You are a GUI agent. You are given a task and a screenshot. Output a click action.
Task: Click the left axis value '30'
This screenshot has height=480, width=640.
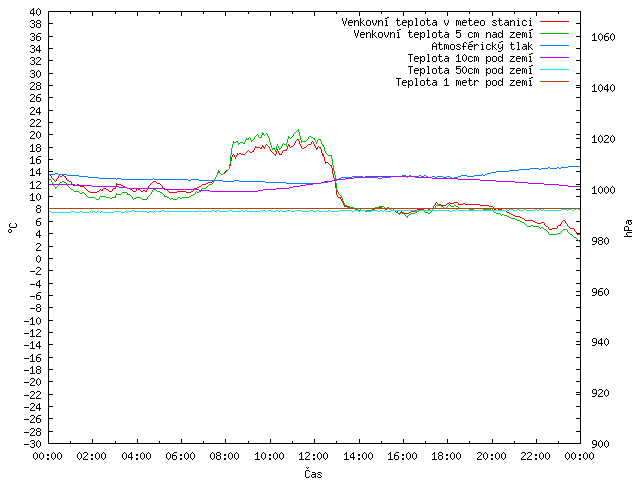pyautogui.click(x=36, y=74)
